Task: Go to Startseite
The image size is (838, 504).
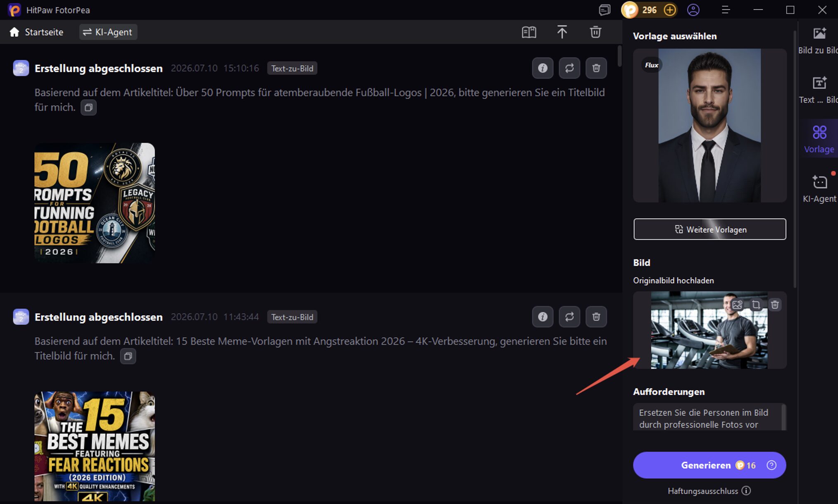Action: (x=36, y=32)
